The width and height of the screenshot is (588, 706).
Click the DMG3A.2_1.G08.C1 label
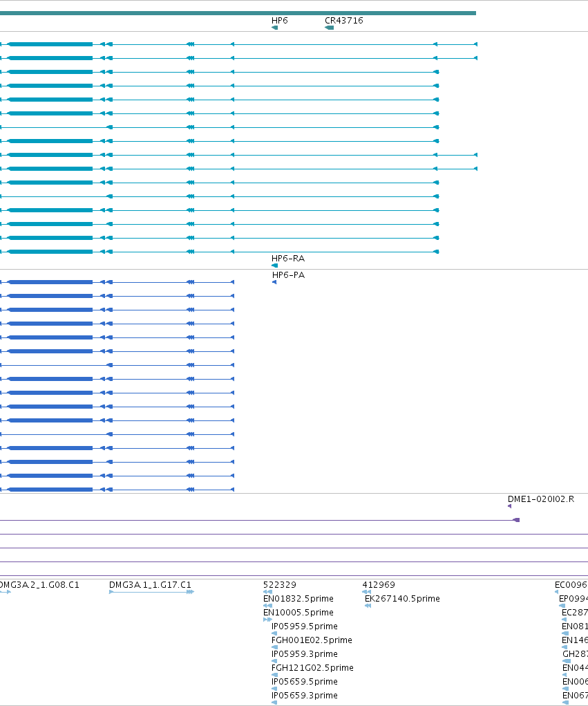click(39, 585)
